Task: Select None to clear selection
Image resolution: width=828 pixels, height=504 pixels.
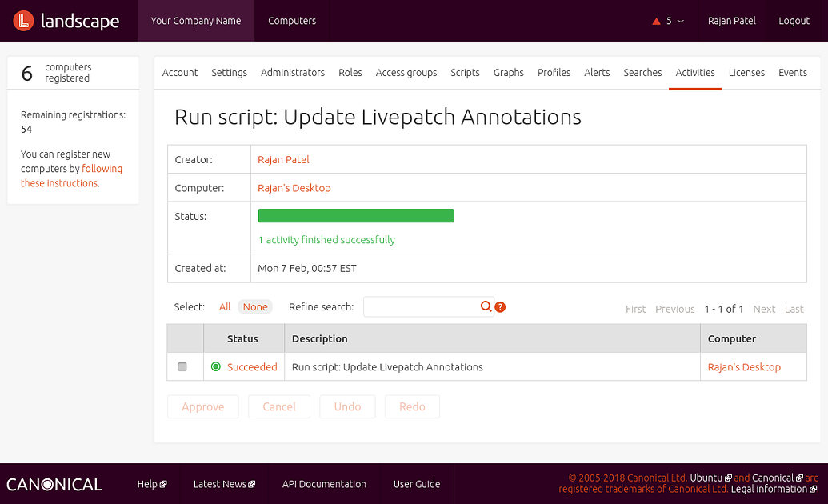Action: 255,306
